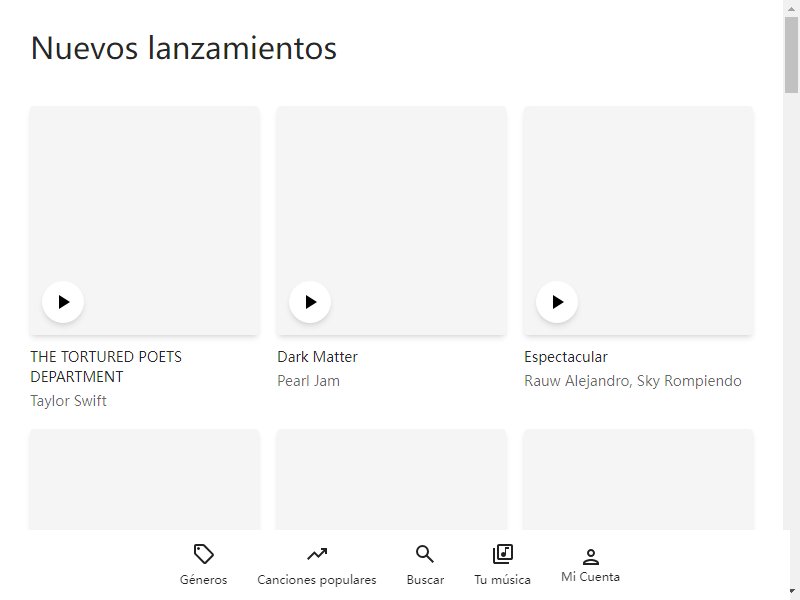800x600 pixels.
Task: Click the Espectacular album cover
Action: tap(638, 220)
